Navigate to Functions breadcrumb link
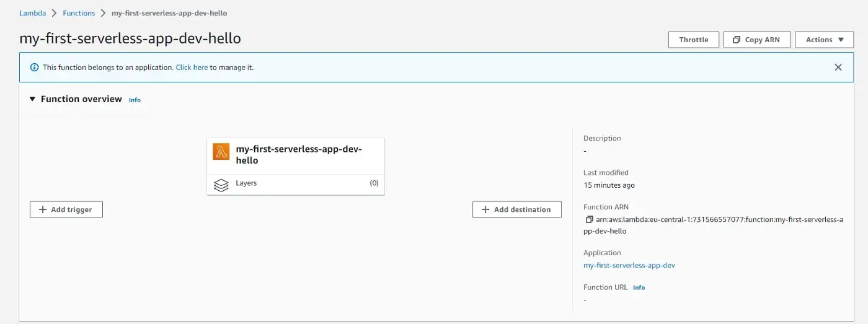 pos(79,13)
